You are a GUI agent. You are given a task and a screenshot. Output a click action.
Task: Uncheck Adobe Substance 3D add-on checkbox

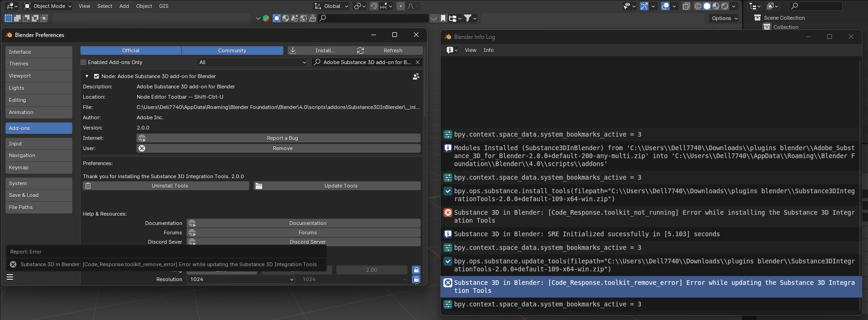pos(96,76)
